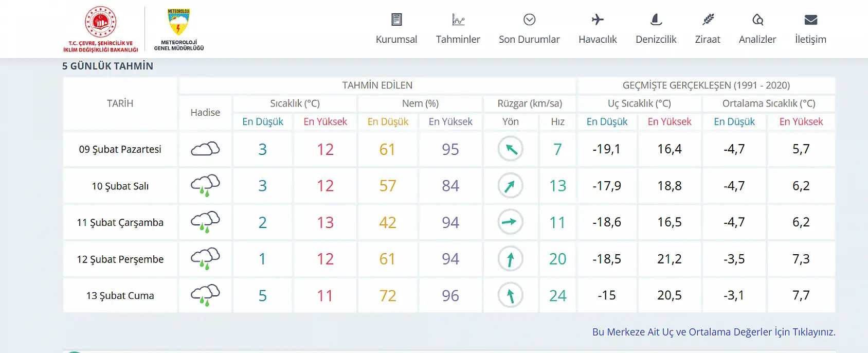This screenshot has width=868, height=353.
Task: Open the Meteoroloji Genel Müdürlüğü logo
Action: [x=179, y=29]
